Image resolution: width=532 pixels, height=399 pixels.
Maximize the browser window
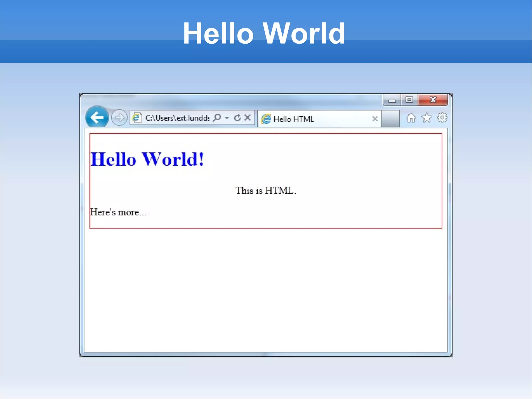coord(409,100)
